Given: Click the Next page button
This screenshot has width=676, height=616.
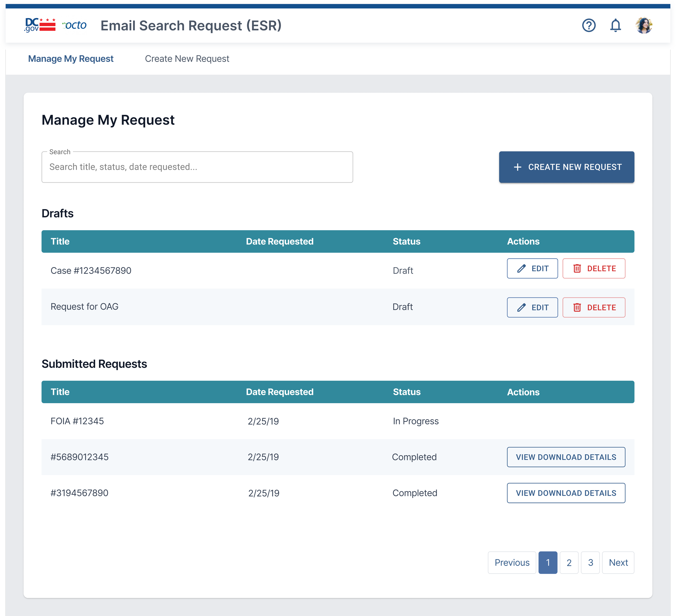Looking at the screenshot, I should click(x=618, y=563).
